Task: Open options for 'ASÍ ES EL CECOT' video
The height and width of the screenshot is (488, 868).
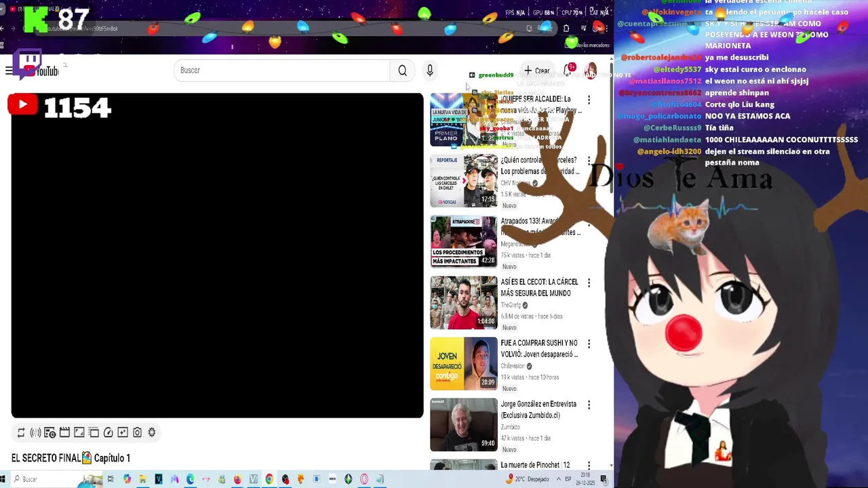Action: point(589,283)
